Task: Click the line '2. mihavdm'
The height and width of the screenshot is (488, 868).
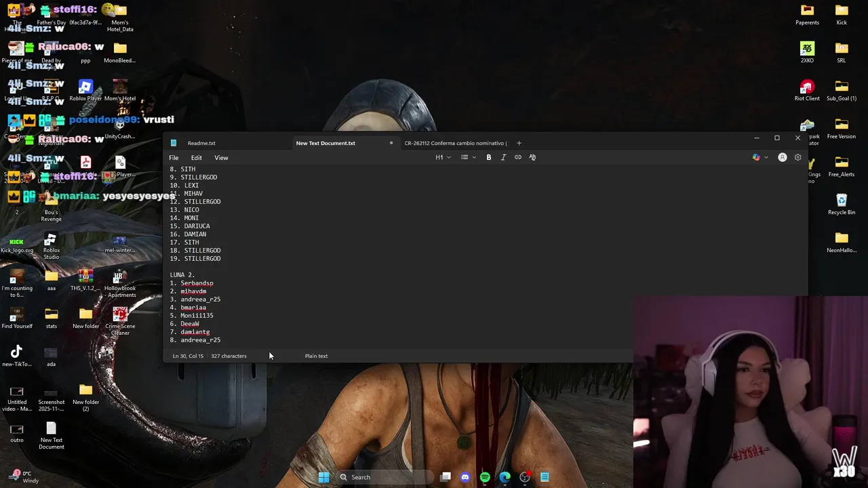Action: coord(188,291)
